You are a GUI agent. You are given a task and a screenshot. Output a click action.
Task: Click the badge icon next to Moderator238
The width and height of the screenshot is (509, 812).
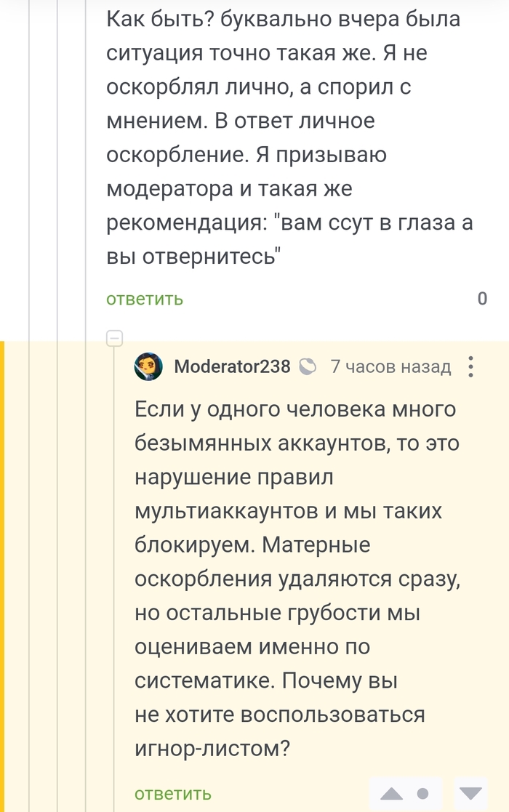[x=308, y=366]
